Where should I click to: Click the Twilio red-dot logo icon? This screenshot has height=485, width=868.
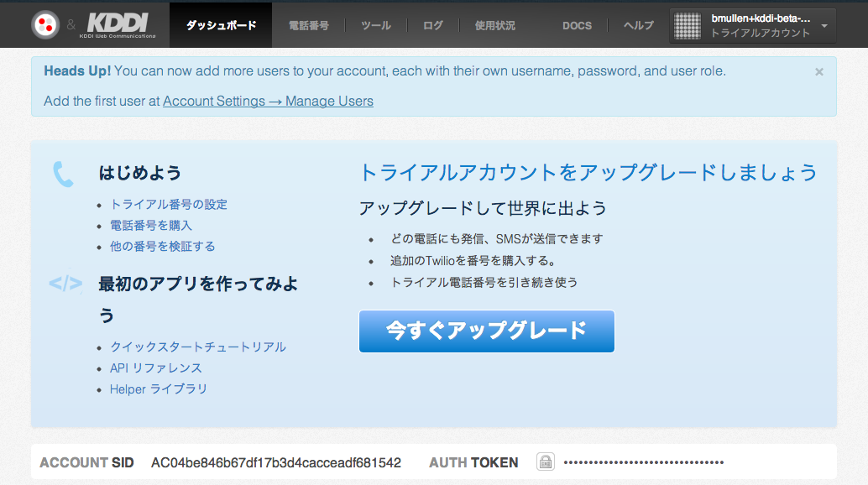pos(45,25)
